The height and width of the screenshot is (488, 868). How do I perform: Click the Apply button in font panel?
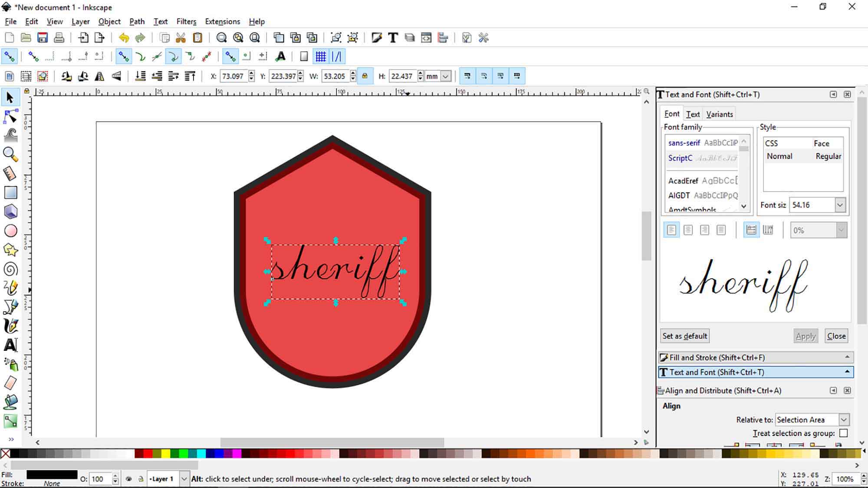pos(806,336)
